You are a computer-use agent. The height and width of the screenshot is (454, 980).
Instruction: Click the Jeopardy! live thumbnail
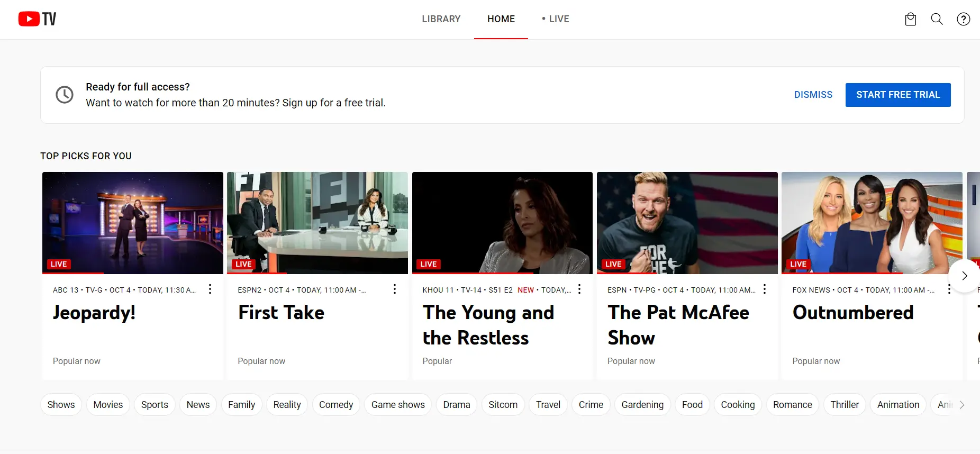(x=133, y=223)
